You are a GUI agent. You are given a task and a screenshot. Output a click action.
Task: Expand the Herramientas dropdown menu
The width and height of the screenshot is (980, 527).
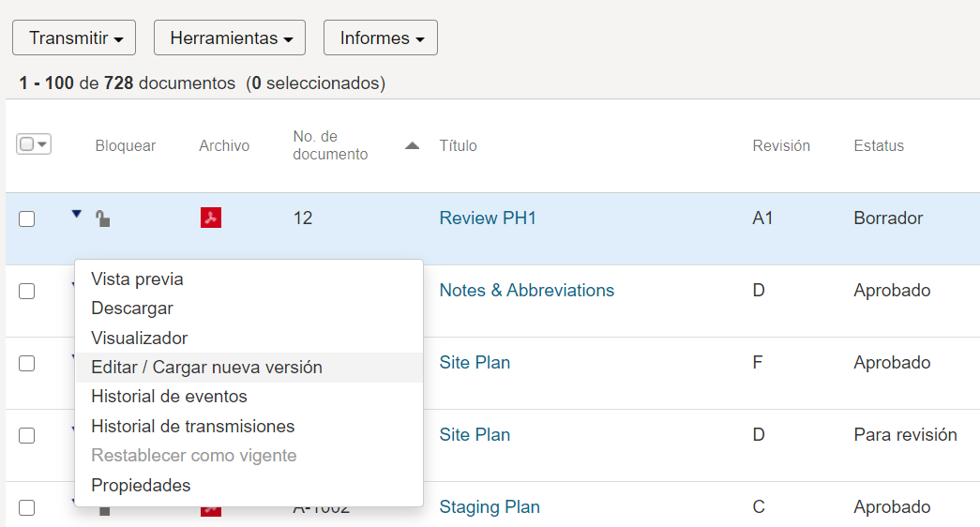(x=230, y=38)
